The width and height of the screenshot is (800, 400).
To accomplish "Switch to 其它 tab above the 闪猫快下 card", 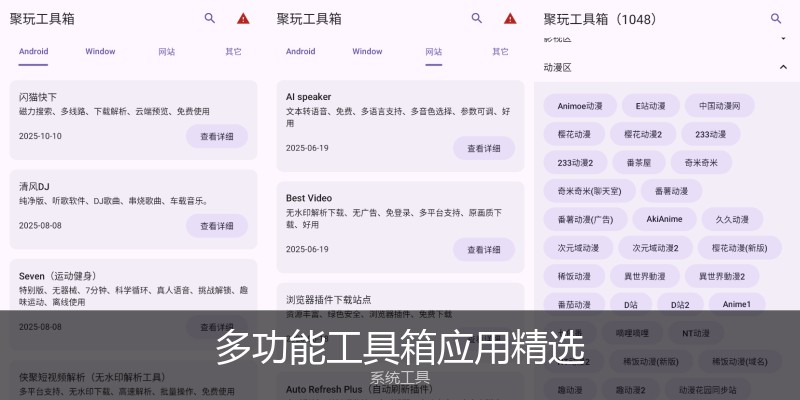I will 233,52.
